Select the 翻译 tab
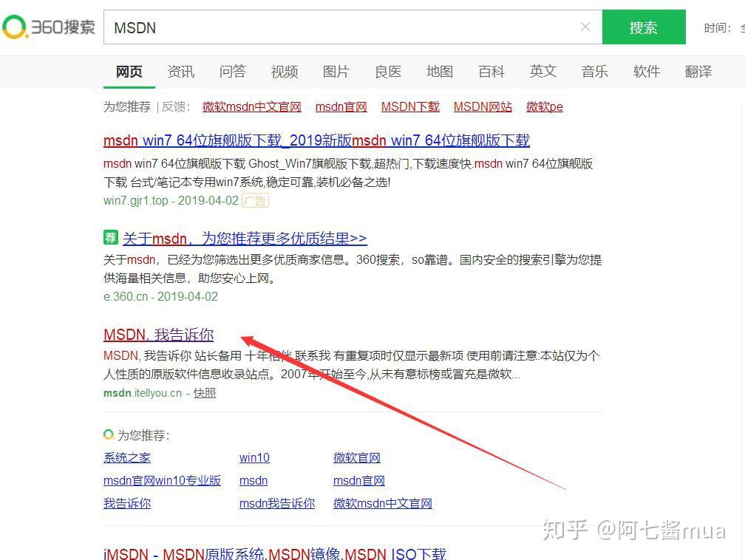Viewport: 745px width, 560px height. click(x=698, y=71)
